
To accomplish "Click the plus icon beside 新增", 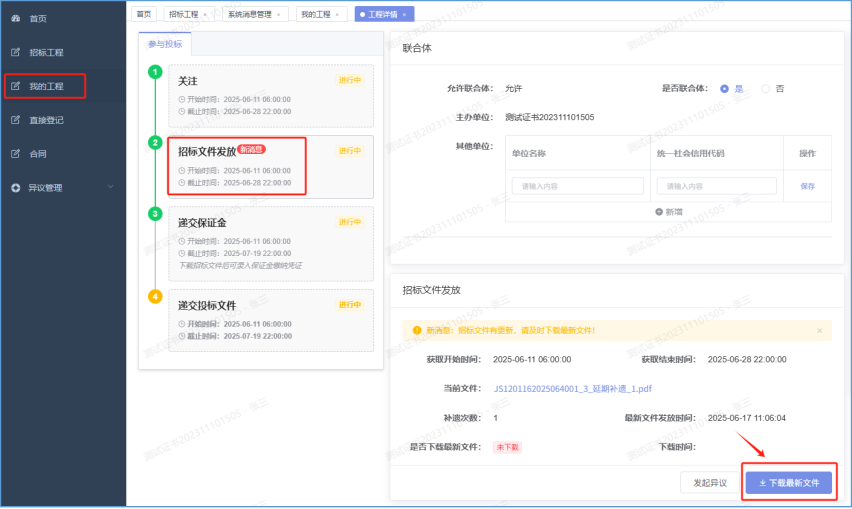I will click(x=659, y=212).
